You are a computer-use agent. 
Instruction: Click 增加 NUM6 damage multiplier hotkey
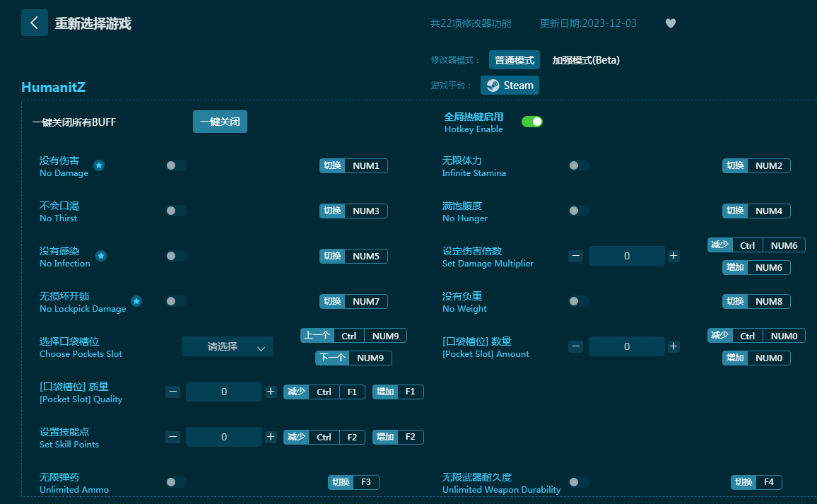click(756, 267)
